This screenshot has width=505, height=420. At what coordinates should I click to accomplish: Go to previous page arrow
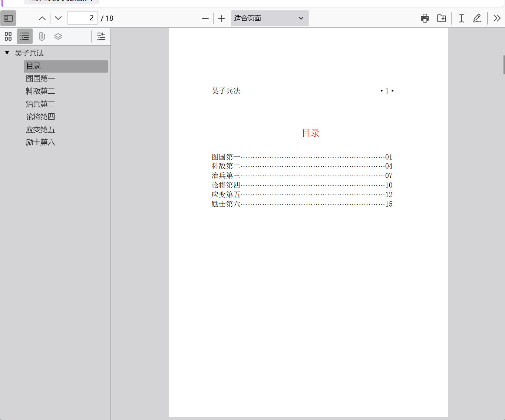tap(42, 18)
